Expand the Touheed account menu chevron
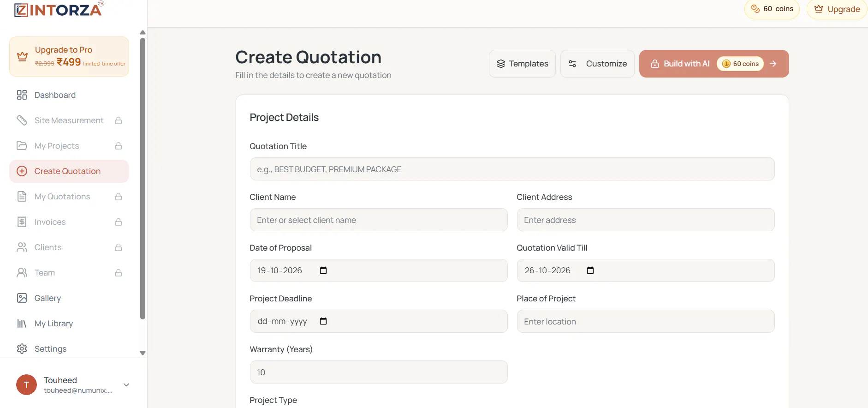The width and height of the screenshot is (868, 408). tap(126, 385)
